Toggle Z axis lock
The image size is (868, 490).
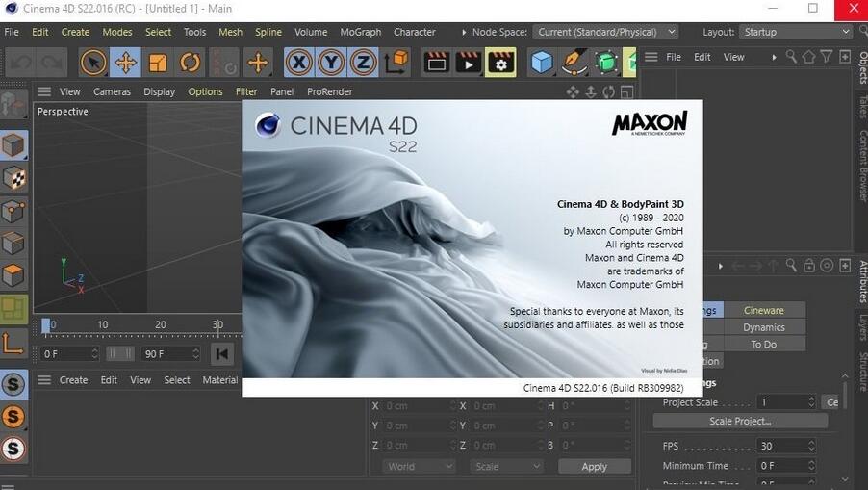coord(363,62)
